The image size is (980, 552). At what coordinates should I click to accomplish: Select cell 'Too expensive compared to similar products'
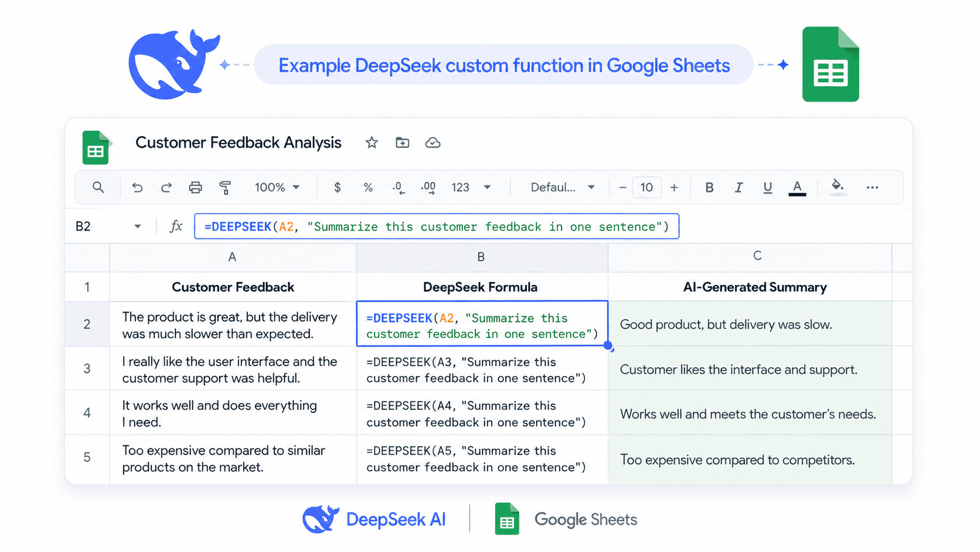(233, 459)
